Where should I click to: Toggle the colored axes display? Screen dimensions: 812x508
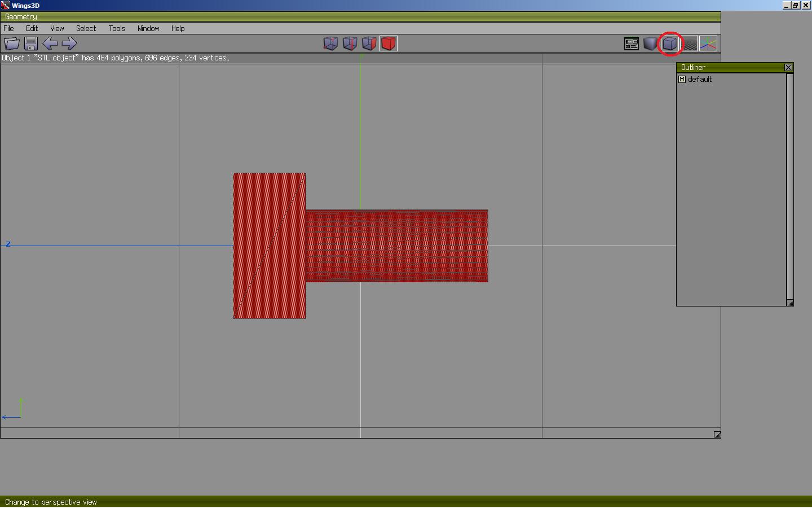coord(708,43)
